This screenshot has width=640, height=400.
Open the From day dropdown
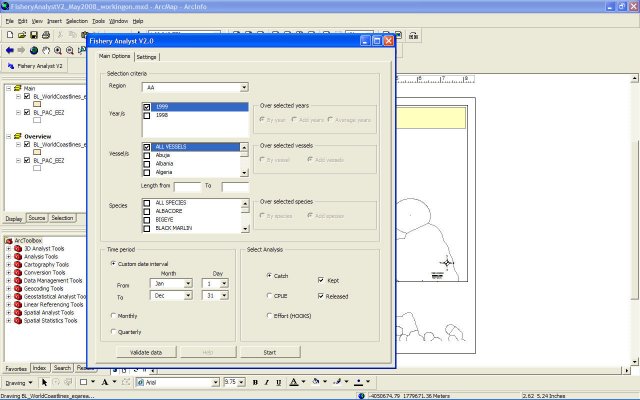coord(224,283)
